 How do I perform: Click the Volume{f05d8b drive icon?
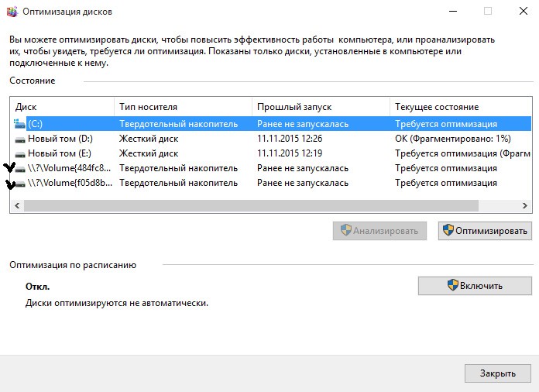pos(19,184)
